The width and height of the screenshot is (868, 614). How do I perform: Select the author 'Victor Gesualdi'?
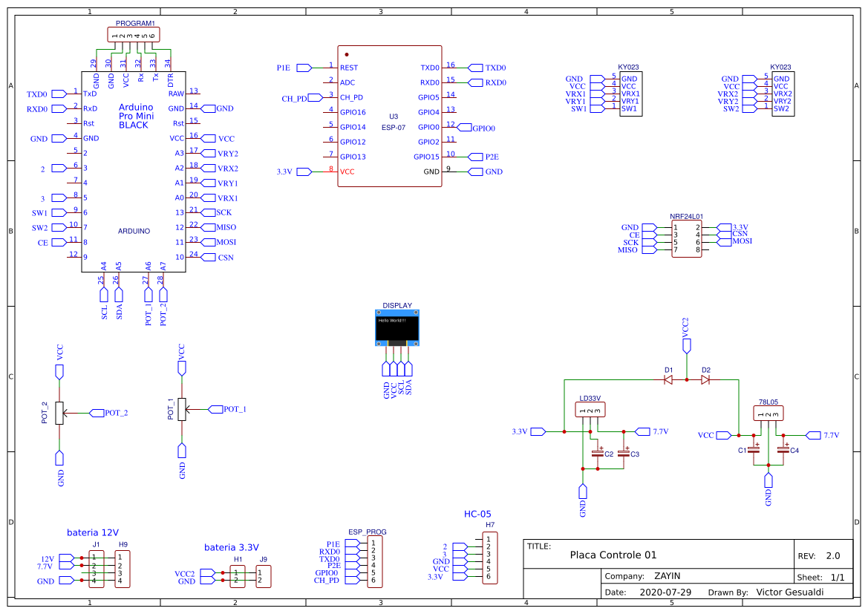coord(790,592)
